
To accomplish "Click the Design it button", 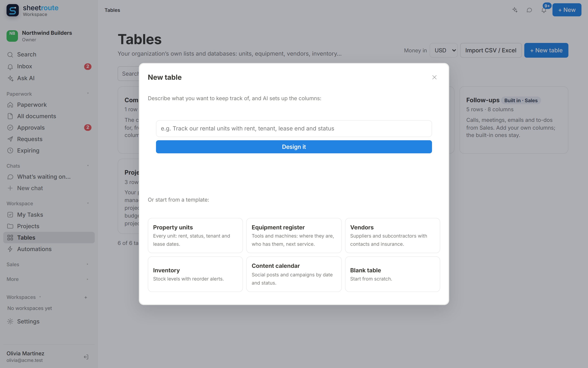I will [x=294, y=147].
